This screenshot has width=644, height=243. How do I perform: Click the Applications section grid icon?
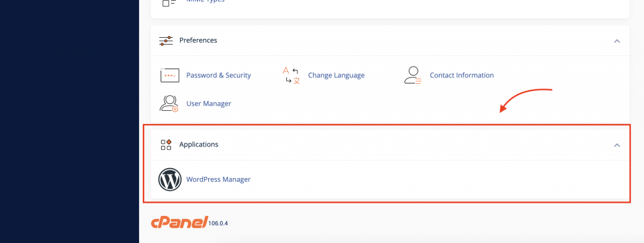[x=166, y=145]
